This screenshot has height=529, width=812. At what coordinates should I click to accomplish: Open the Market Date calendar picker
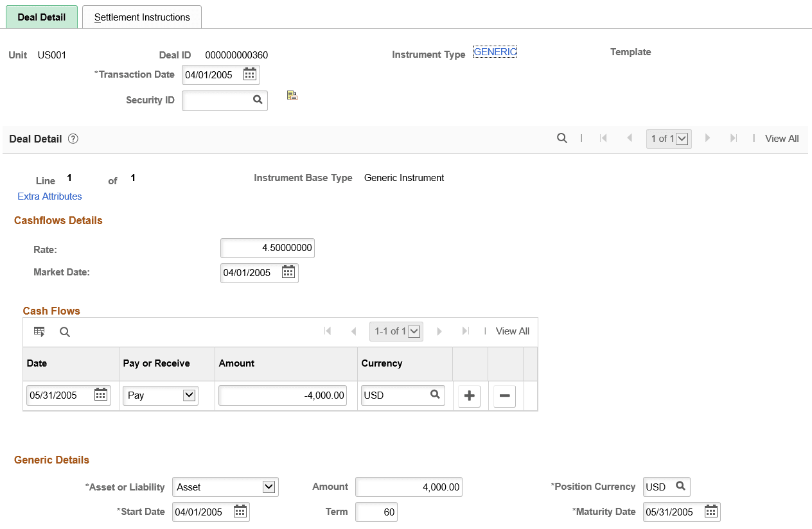[x=288, y=272]
